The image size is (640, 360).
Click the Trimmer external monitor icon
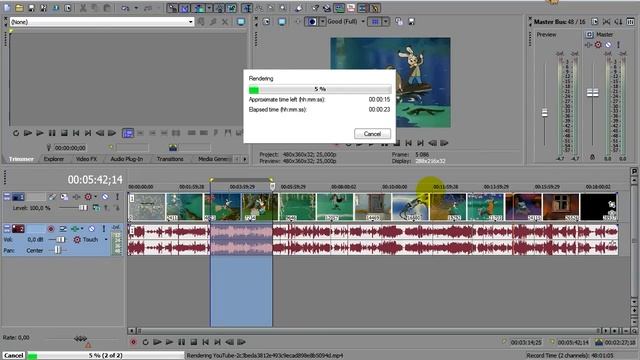(x=241, y=22)
